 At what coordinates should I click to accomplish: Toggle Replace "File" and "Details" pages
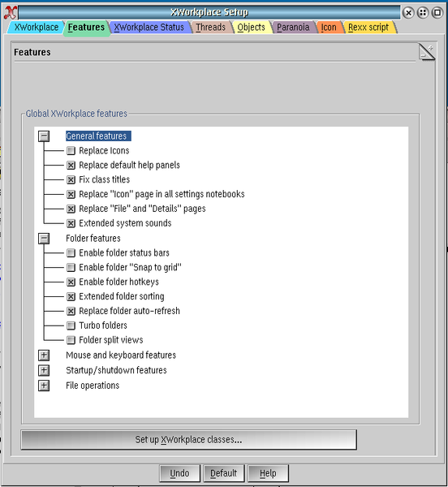(71, 209)
